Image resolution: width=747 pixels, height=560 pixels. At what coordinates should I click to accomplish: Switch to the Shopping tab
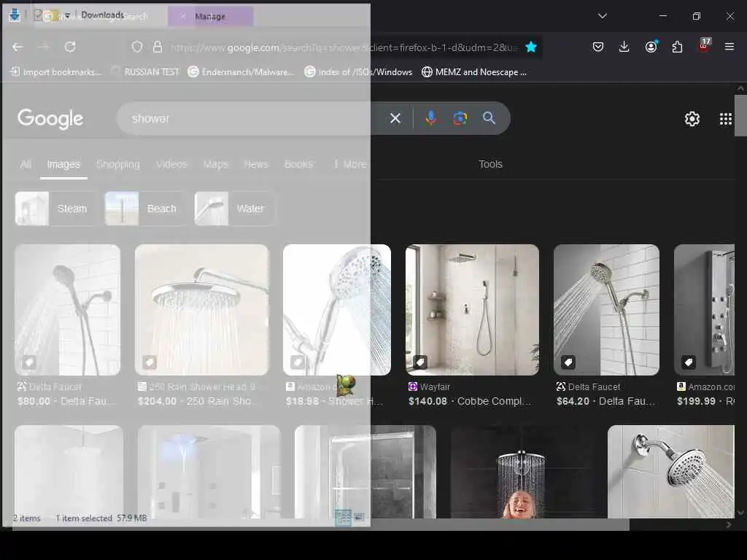click(x=117, y=164)
